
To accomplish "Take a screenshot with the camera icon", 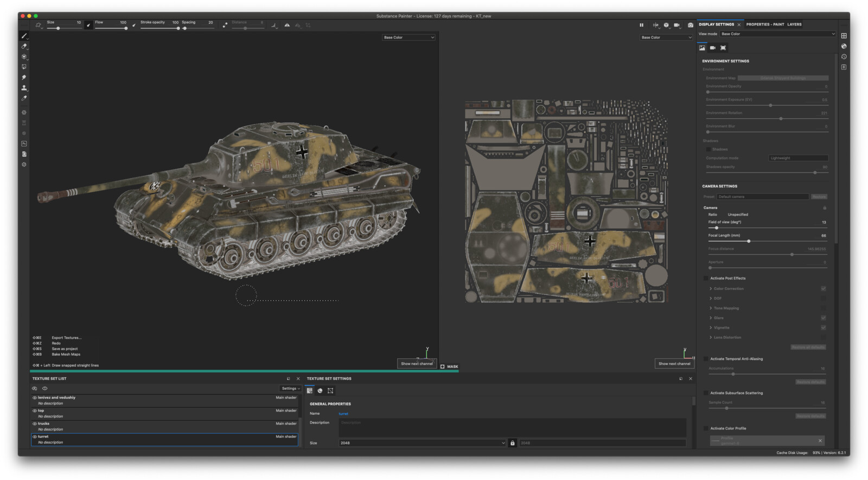I will [x=690, y=25].
